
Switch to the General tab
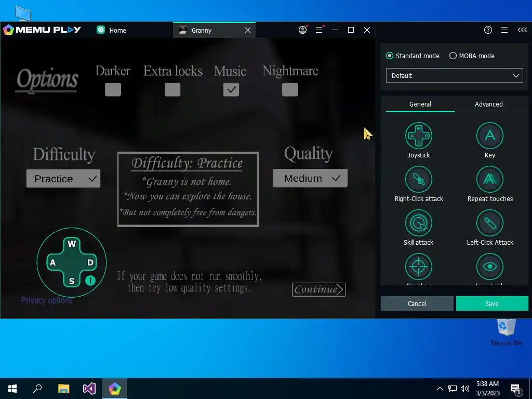coord(420,104)
